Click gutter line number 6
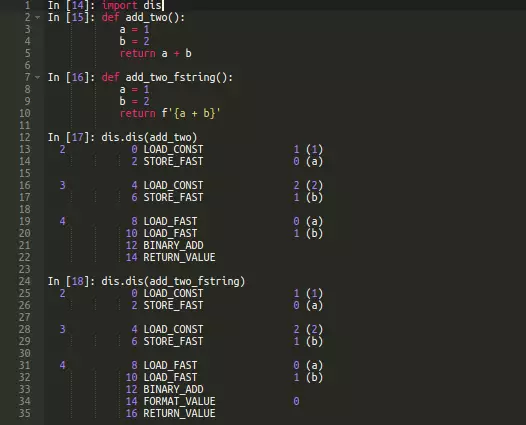Image resolution: width=526 pixels, height=425 pixels. coord(27,65)
